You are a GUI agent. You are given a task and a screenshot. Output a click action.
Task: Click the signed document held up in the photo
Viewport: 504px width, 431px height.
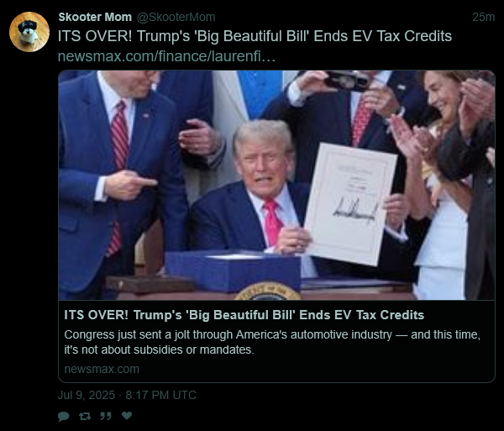pos(350,204)
